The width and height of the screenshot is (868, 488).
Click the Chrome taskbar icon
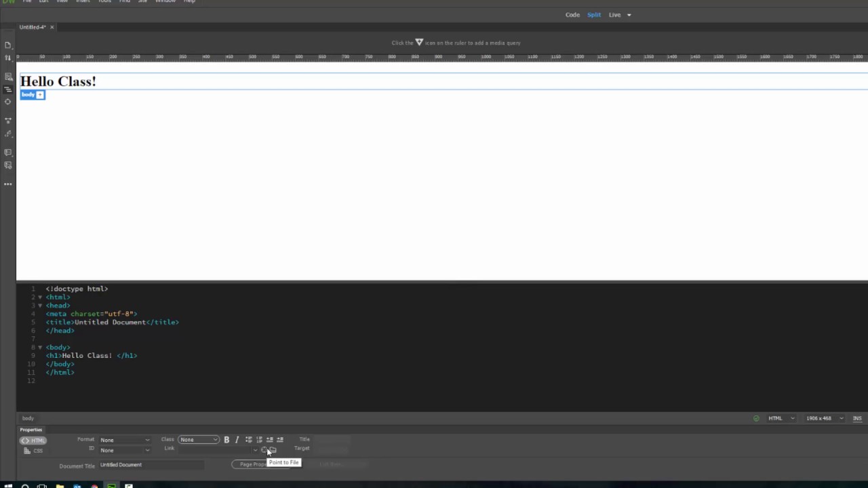(x=94, y=485)
